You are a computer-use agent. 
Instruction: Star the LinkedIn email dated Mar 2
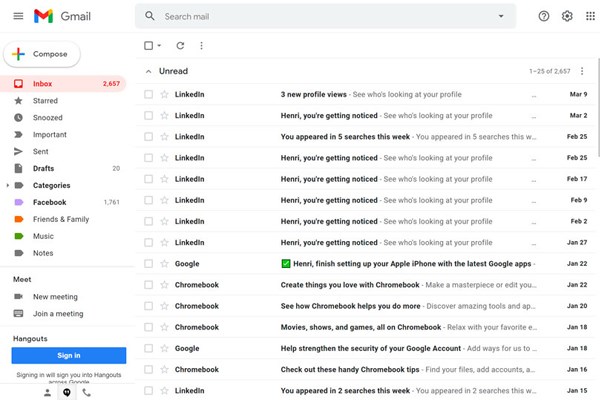point(164,115)
